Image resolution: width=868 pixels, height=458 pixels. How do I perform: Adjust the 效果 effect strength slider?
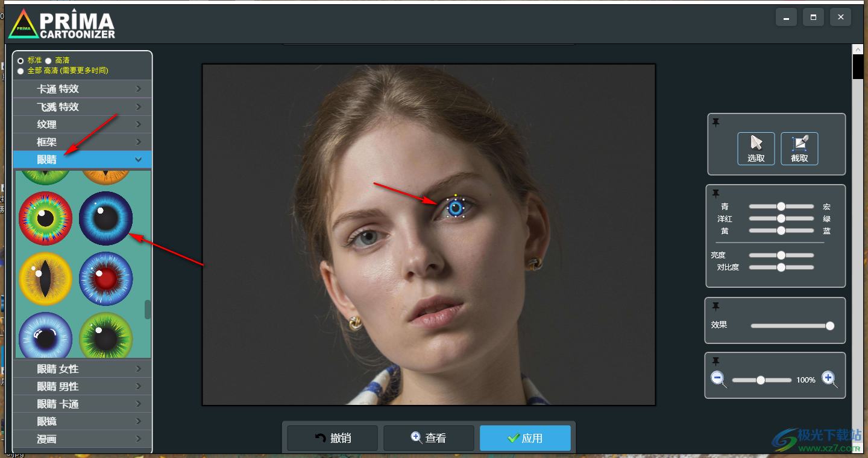click(793, 326)
